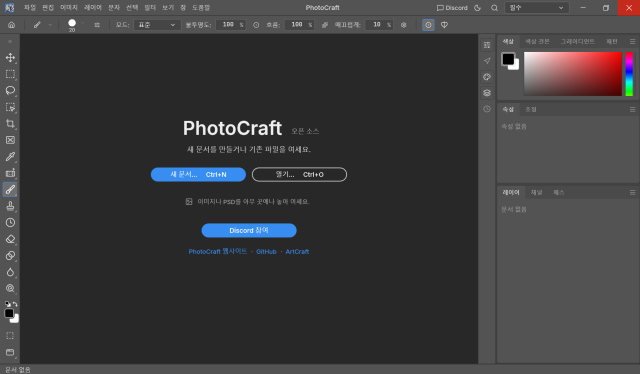Viewport: 640px width, 374px height.
Task: Open the smoothing gear options
Action: (x=404, y=25)
